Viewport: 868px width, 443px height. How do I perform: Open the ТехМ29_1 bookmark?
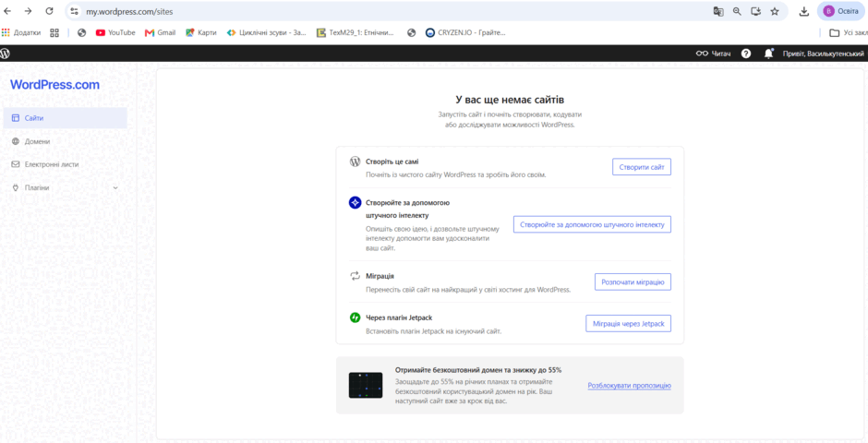pyautogui.click(x=356, y=32)
